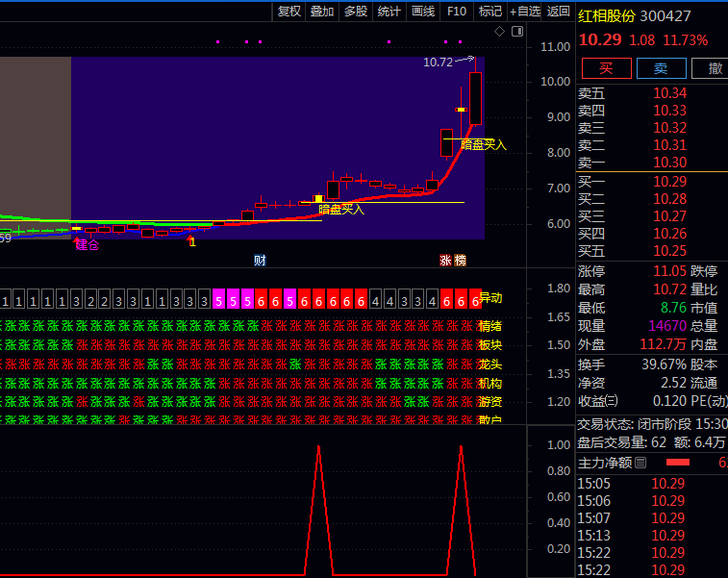728x578 pixels.
Task: Click the 收益(三) value 0.120
Action: pos(669,401)
